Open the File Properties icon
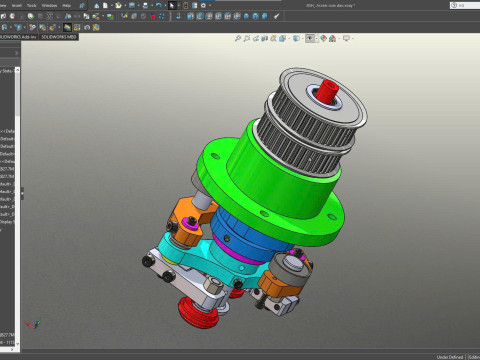Viewport: 480px width, 360px height. point(194,6)
